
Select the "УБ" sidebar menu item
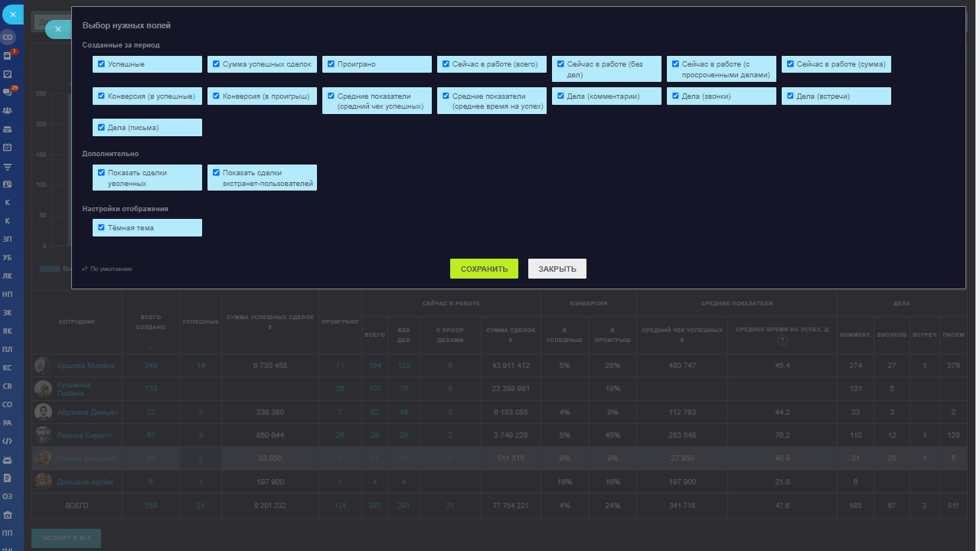(8, 257)
